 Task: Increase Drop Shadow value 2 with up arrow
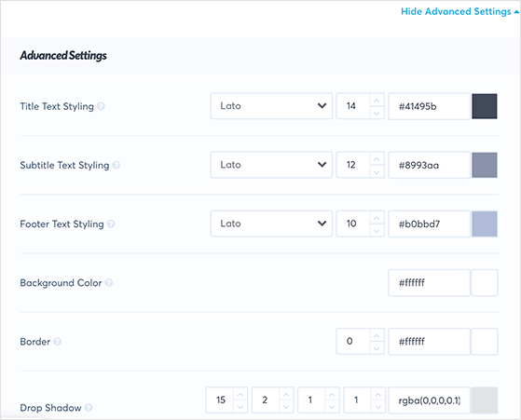[286, 394]
